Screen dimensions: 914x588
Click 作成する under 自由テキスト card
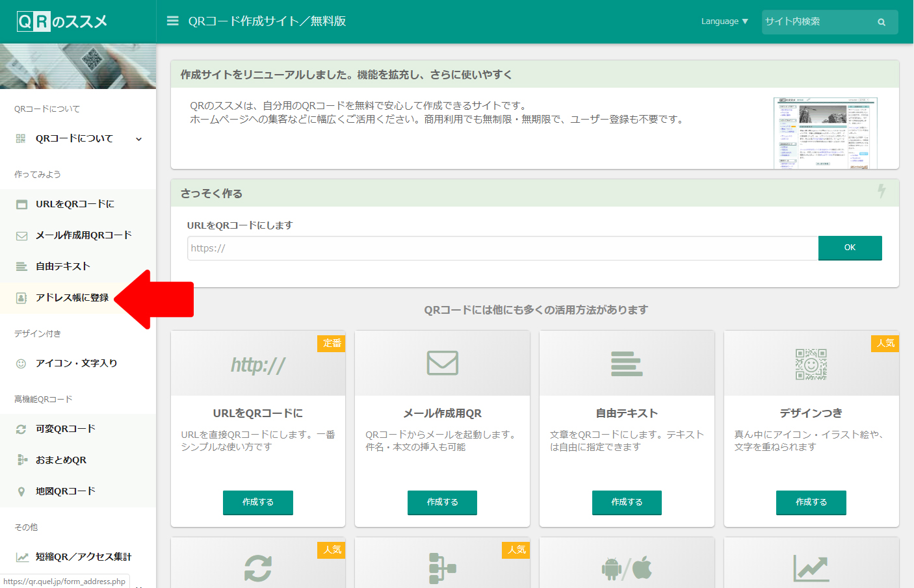coord(627,502)
